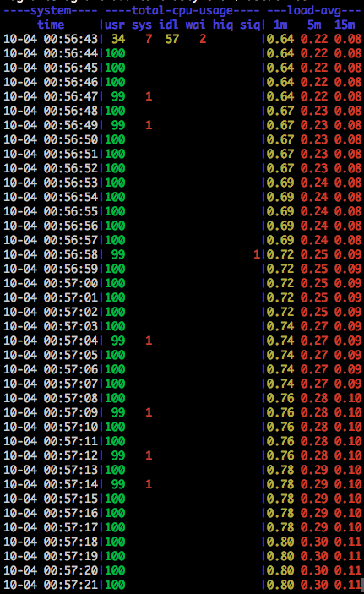Viewport: 364px width, 594px height.
Task: Click the wai value 2
Action: (x=203, y=39)
